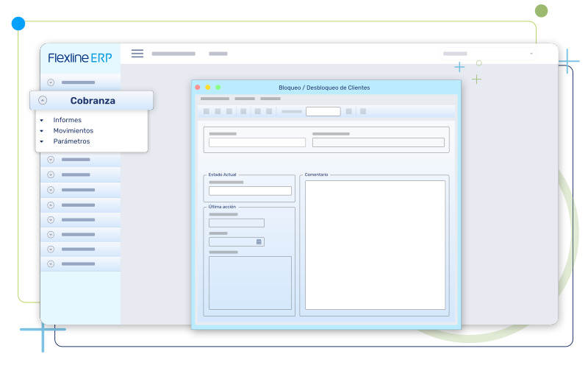Click inside the Comentario text area

[375, 244]
